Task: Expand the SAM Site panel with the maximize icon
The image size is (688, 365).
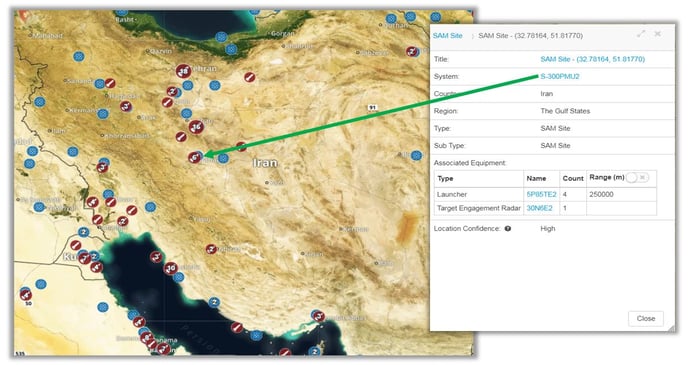Action: tap(641, 34)
